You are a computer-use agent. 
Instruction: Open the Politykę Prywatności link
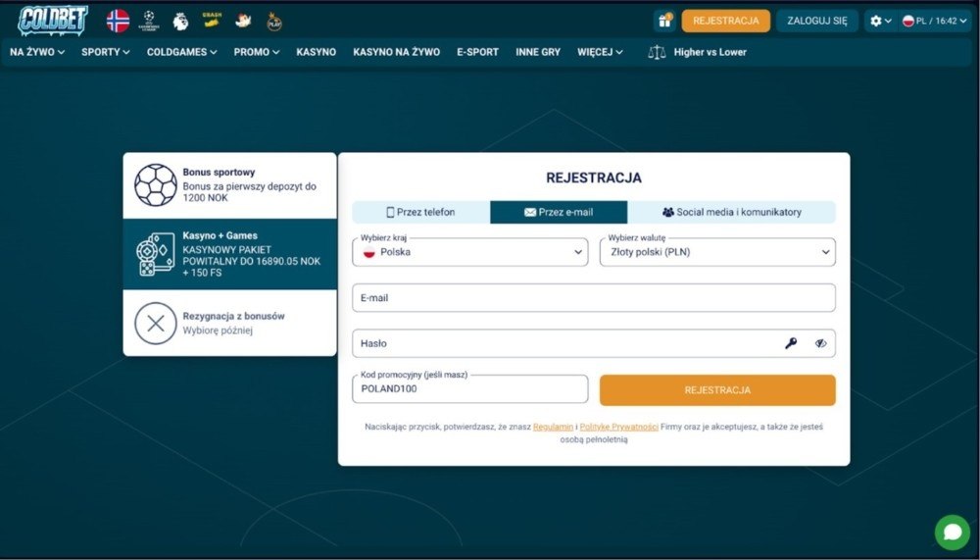(x=618, y=427)
